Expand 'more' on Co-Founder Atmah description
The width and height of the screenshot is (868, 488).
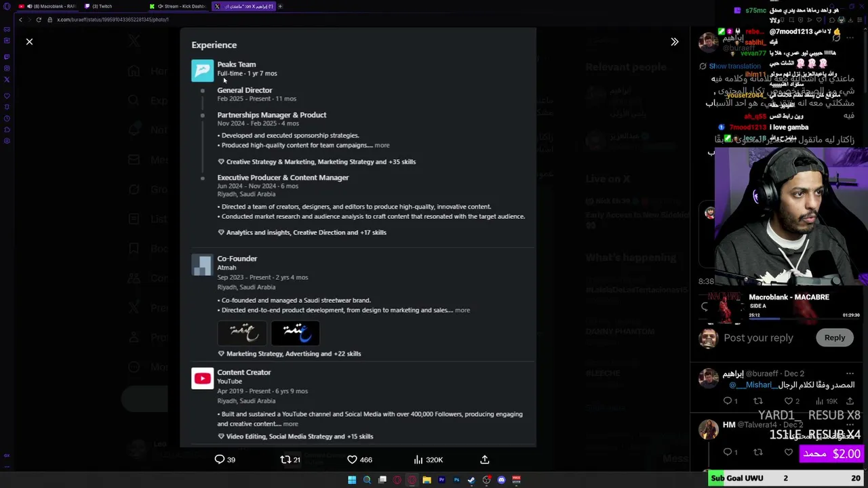coord(462,310)
